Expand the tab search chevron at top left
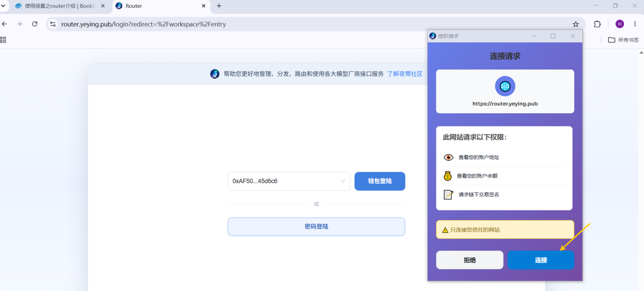The height and width of the screenshot is (291, 644). coord(3,6)
